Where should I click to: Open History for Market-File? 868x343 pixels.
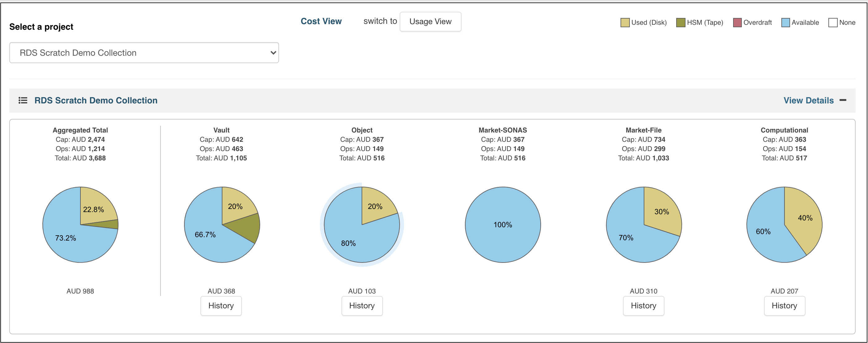(644, 306)
